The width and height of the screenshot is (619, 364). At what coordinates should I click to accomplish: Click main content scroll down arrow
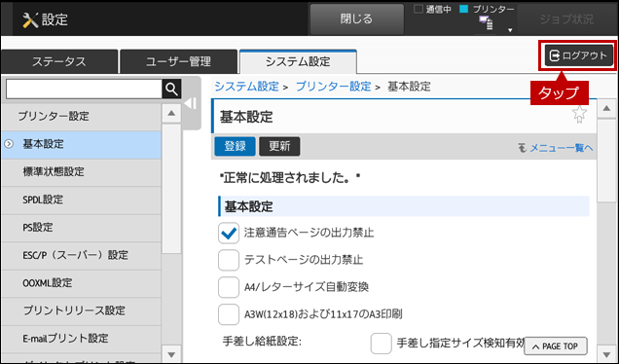tap(606, 353)
